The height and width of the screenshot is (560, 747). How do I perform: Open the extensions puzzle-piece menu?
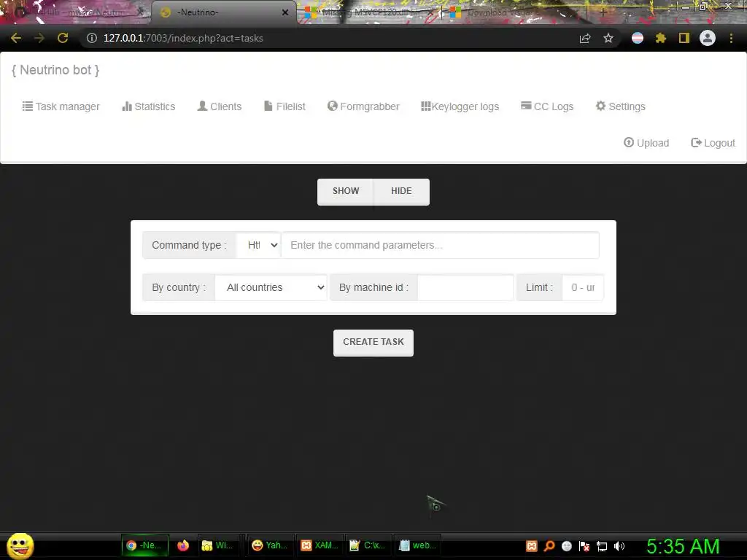pyautogui.click(x=661, y=38)
